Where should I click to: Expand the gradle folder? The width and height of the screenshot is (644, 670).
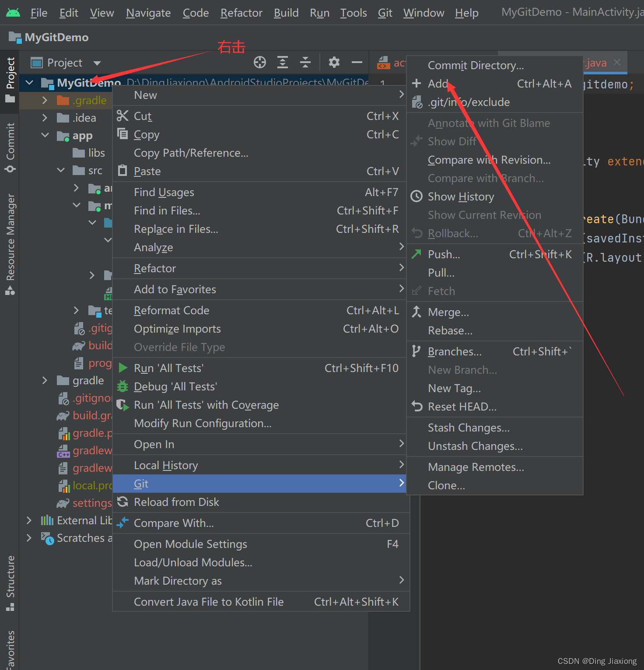45,380
